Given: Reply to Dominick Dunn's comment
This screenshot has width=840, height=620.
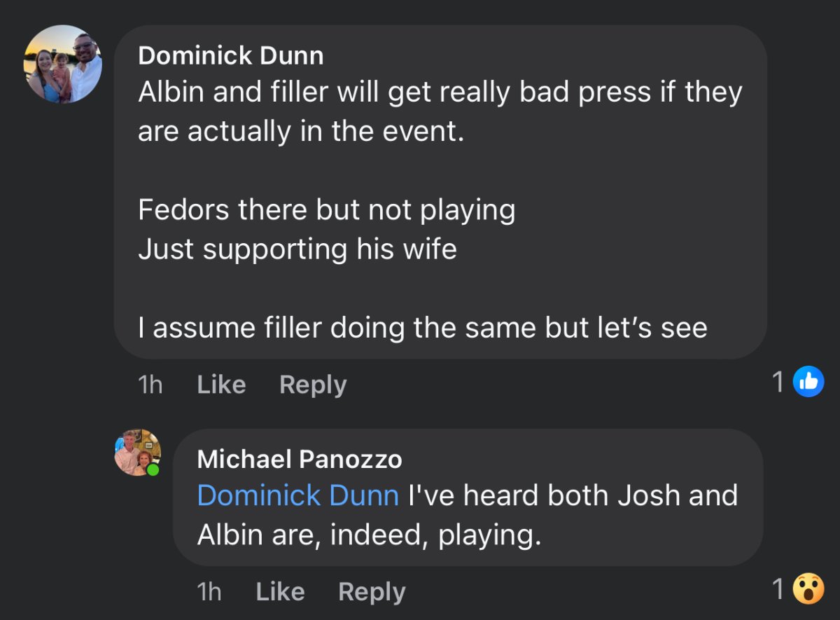Looking at the screenshot, I should pos(313,385).
